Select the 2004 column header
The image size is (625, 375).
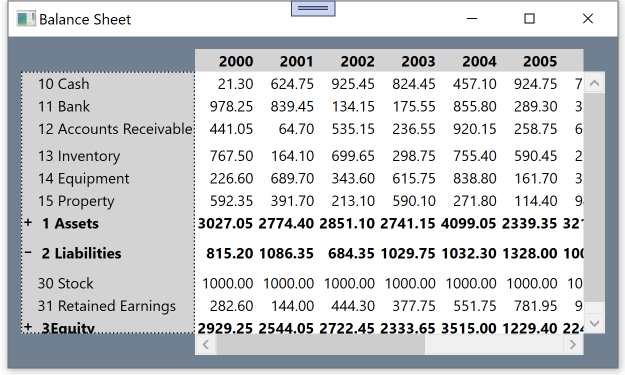(480, 61)
